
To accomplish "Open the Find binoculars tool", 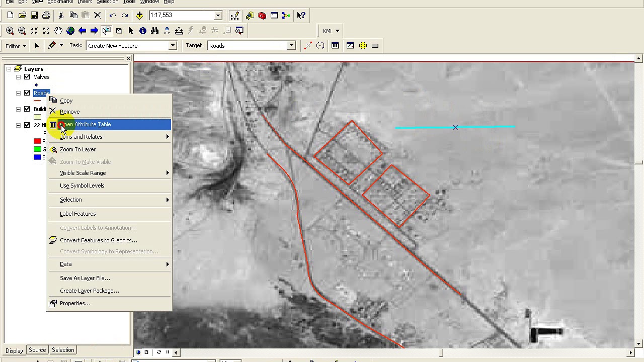I will (x=155, y=31).
